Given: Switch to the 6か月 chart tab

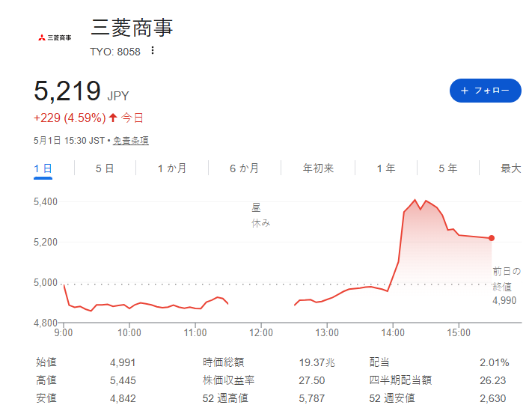Looking at the screenshot, I should click(244, 168).
